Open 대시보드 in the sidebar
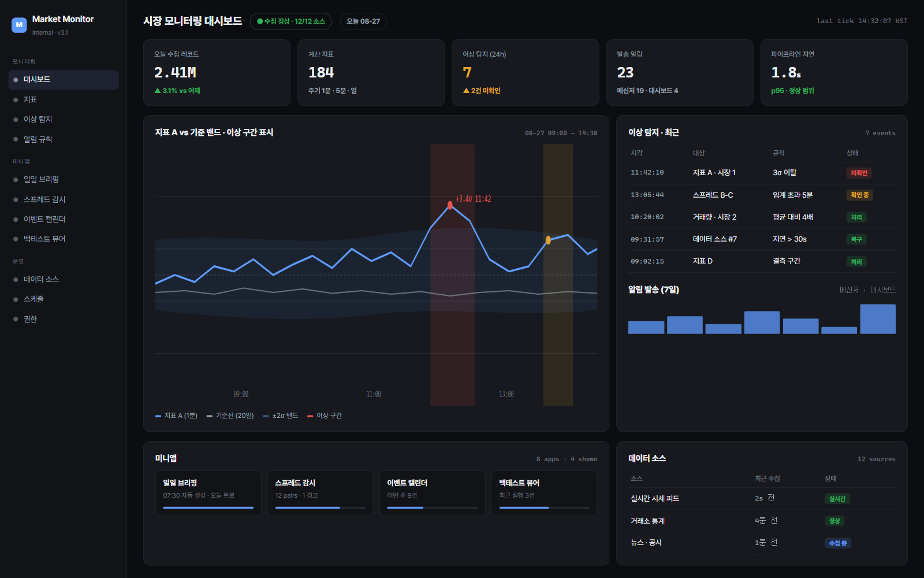The height and width of the screenshot is (578, 924). point(64,80)
